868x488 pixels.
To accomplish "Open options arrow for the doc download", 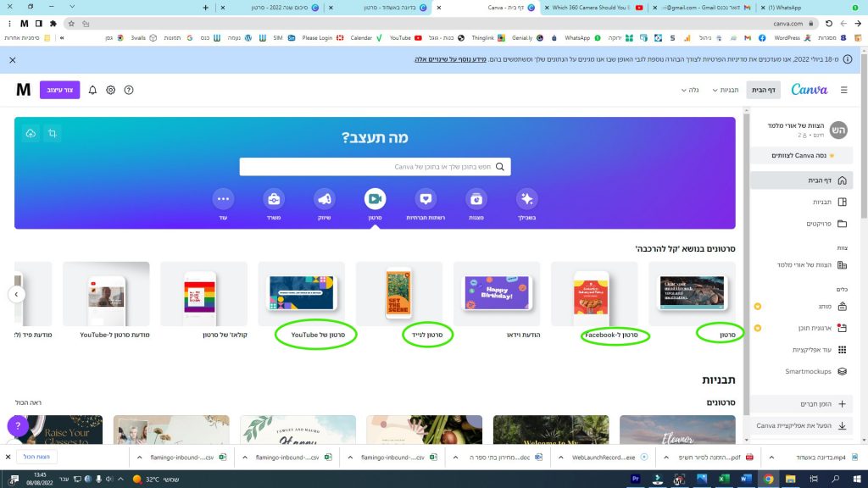I will pyautogui.click(x=455, y=457).
